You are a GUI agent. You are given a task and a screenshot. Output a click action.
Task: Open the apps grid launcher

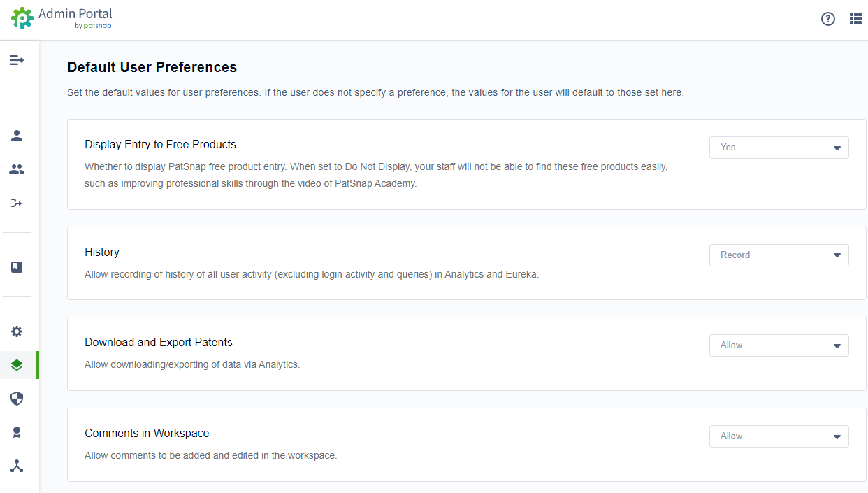[855, 19]
